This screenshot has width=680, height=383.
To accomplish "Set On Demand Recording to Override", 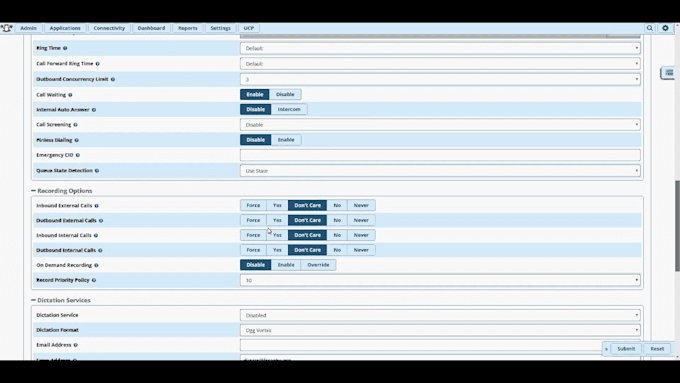I will point(318,265).
